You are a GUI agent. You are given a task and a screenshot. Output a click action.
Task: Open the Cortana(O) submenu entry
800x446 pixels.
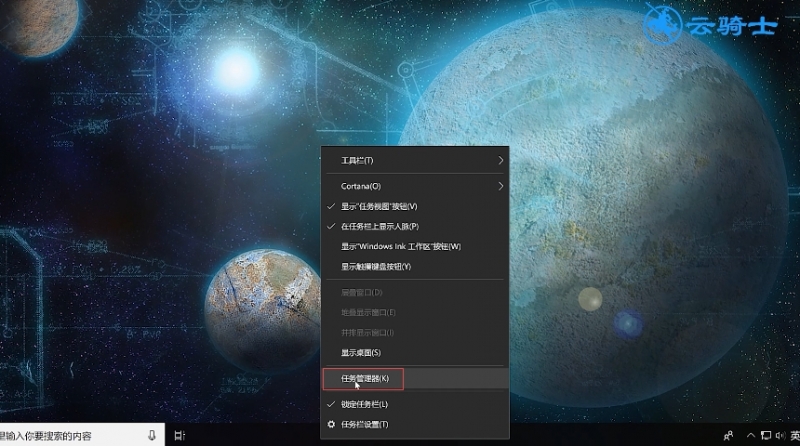point(415,186)
